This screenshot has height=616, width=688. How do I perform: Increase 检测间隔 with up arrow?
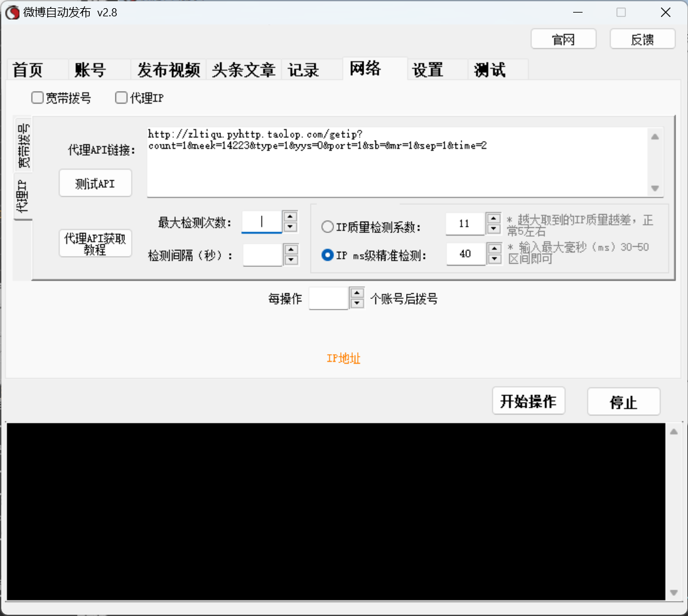pyautogui.click(x=291, y=249)
